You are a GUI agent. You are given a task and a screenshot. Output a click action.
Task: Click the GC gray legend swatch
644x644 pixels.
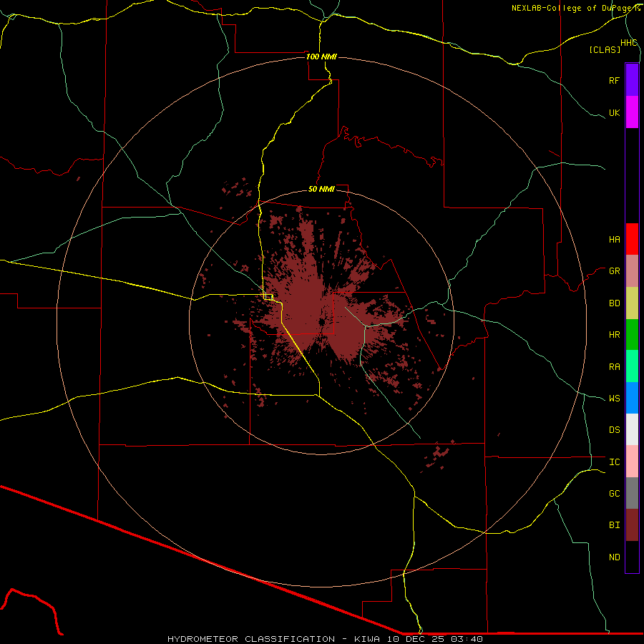(x=632, y=493)
